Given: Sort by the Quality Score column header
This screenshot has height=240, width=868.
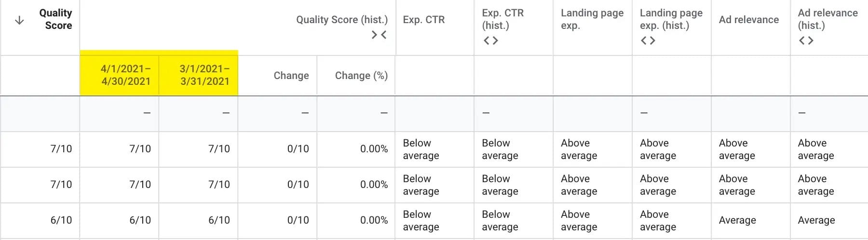Looking at the screenshot, I should (x=55, y=19).
